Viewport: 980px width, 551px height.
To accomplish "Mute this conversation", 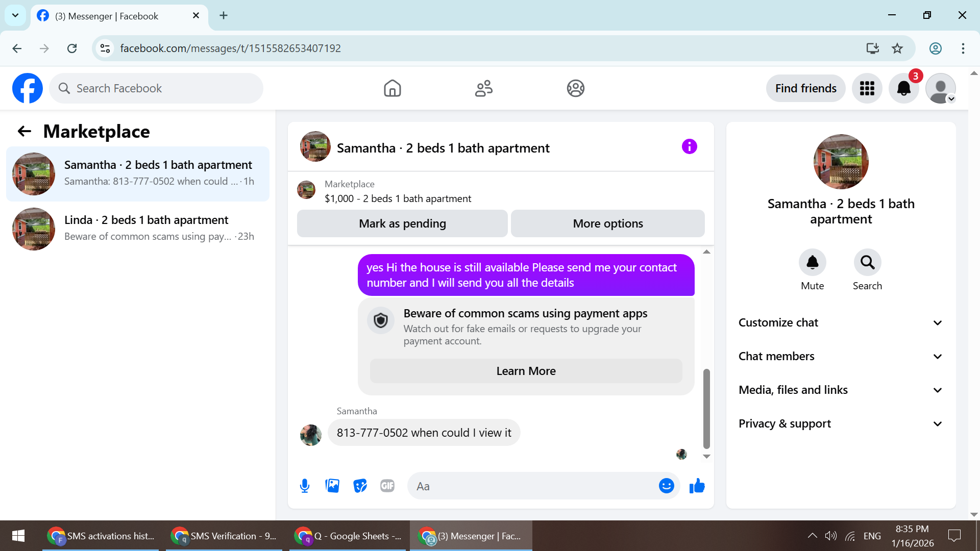I will click(812, 262).
